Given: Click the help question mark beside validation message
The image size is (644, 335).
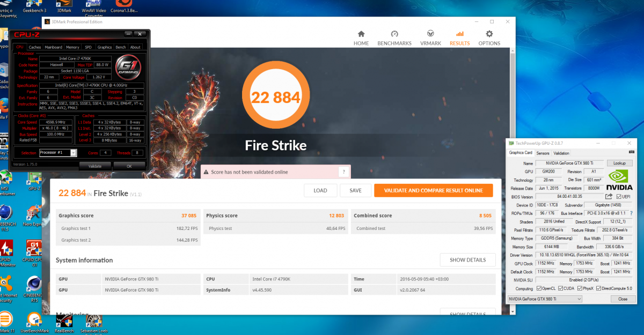Looking at the screenshot, I should (344, 172).
